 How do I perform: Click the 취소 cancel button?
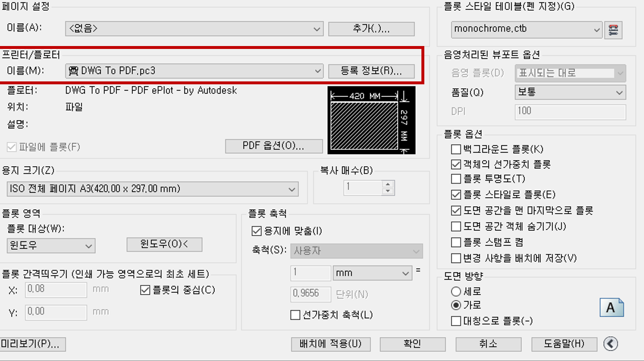[488, 345]
